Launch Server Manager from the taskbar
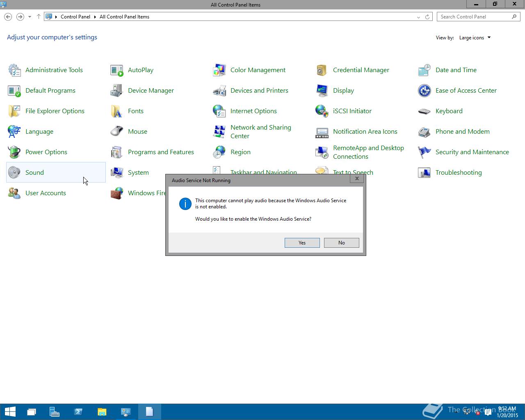 pyautogui.click(x=55, y=412)
